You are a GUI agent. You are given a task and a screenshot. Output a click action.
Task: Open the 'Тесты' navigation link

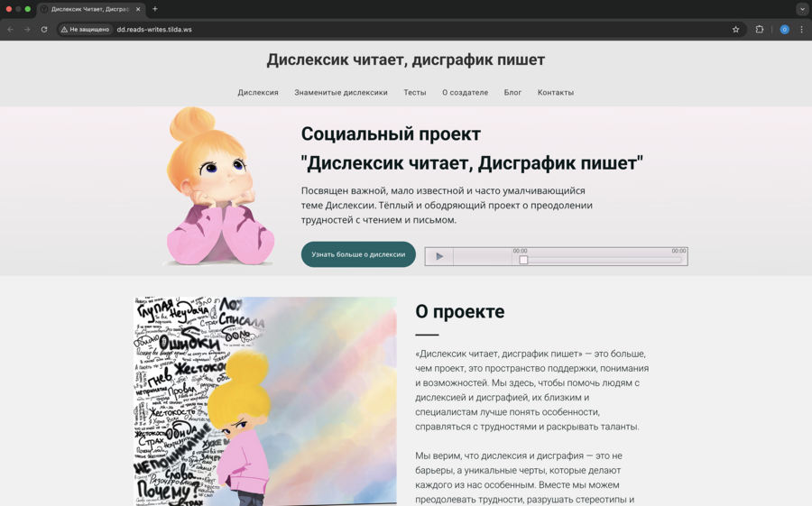(415, 92)
